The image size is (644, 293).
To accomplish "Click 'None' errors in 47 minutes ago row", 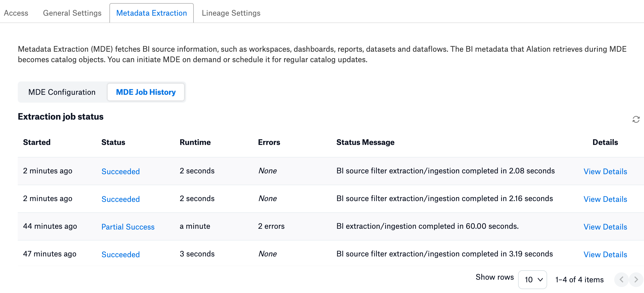I will point(268,254).
